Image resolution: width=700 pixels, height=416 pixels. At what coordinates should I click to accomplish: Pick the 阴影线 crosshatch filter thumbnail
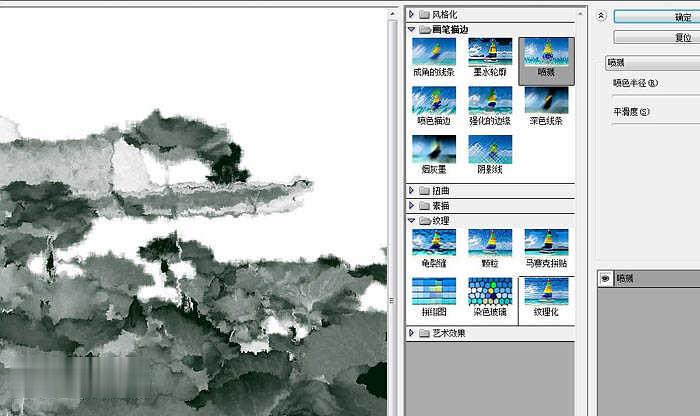(x=490, y=150)
